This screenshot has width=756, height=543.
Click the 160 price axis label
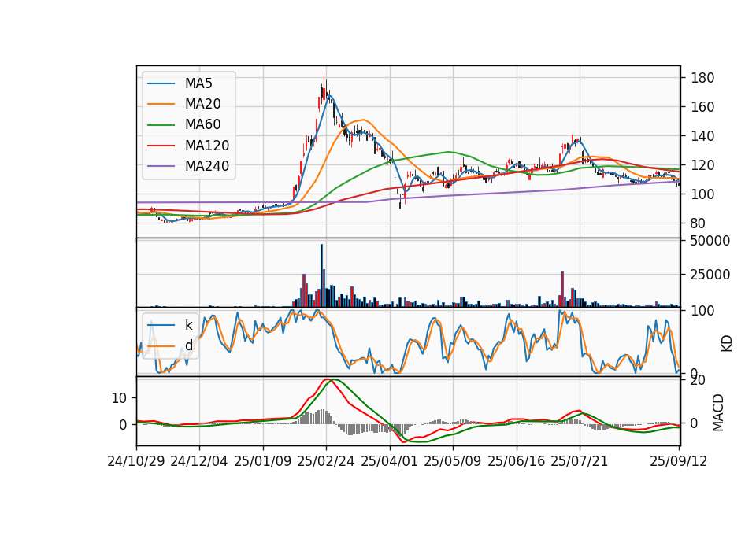[702, 107]
